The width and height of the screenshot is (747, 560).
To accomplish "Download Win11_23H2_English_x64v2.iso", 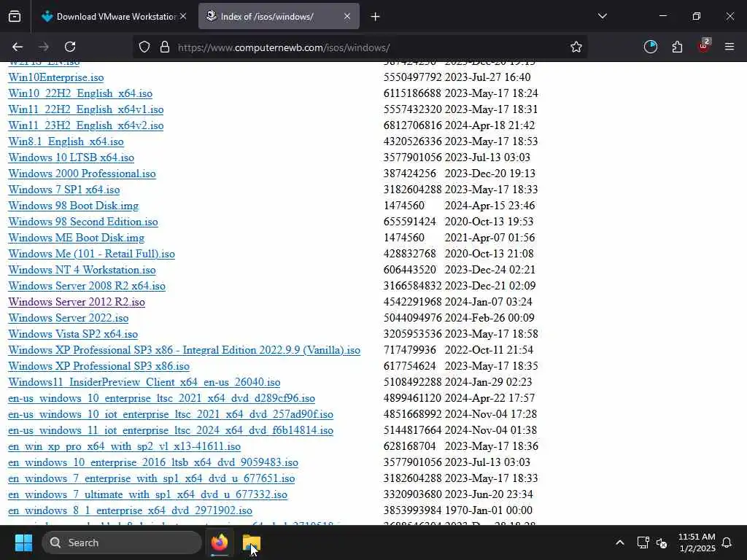I will coord(86,125).
